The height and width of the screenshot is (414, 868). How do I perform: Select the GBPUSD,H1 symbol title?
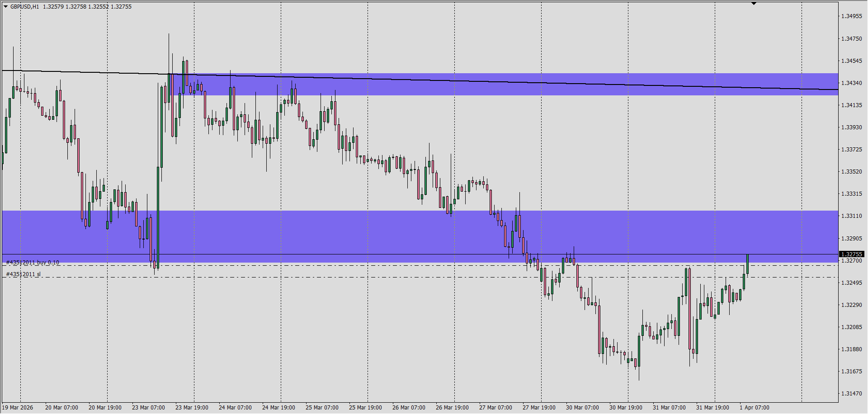[x=25, y=7]
